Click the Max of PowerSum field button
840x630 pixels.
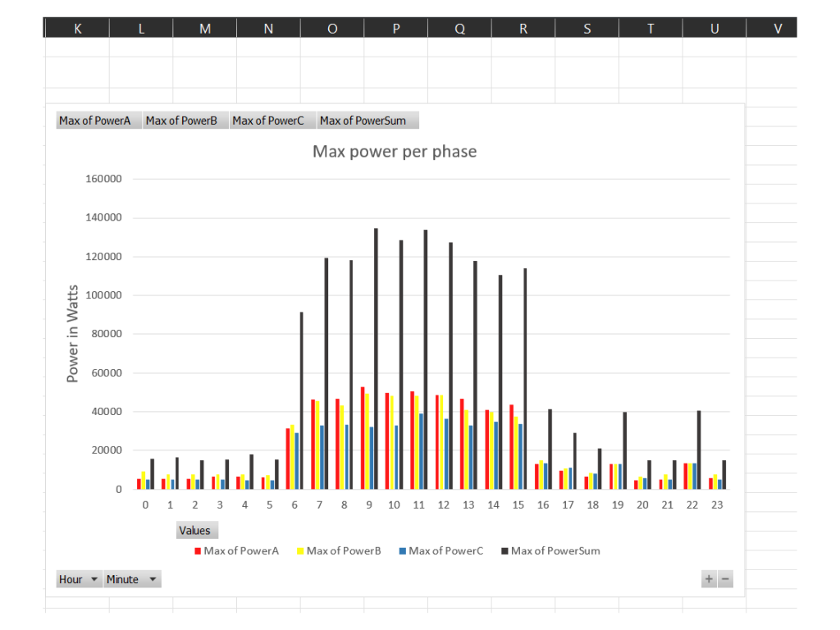tap(367, 121)
